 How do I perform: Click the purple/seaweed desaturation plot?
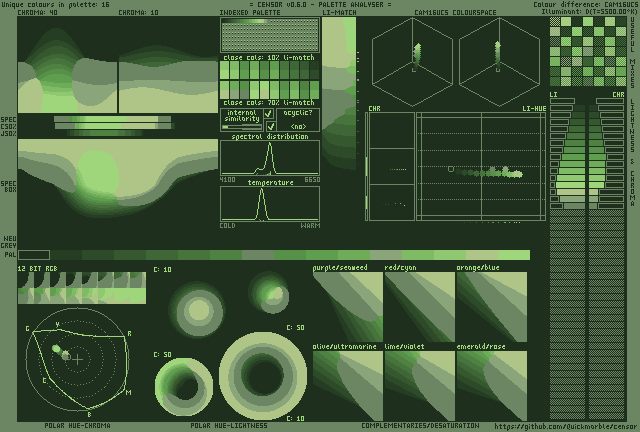click(347, 306)
